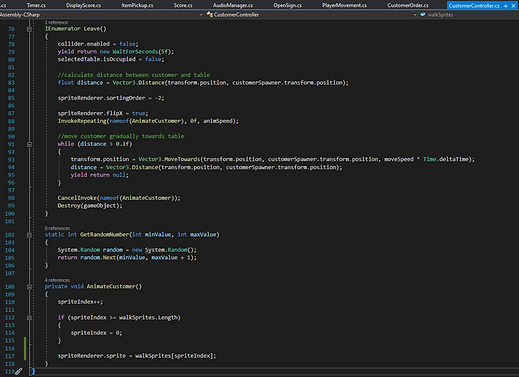Image resolution: width=519 pixels, height=377 pixels.
Task: Click 'WaitForSeconds' on line 79
Action: [135, 52]
